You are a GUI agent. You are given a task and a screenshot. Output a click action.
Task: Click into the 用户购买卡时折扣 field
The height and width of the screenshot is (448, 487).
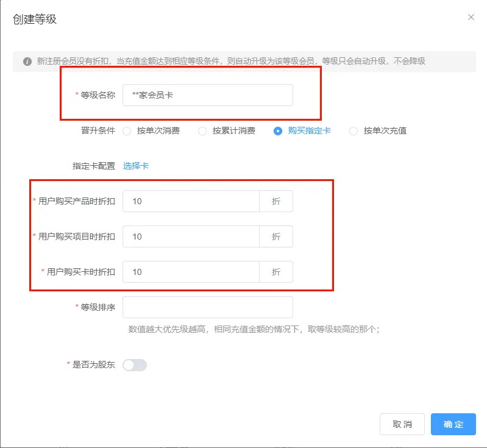point(191,272)
